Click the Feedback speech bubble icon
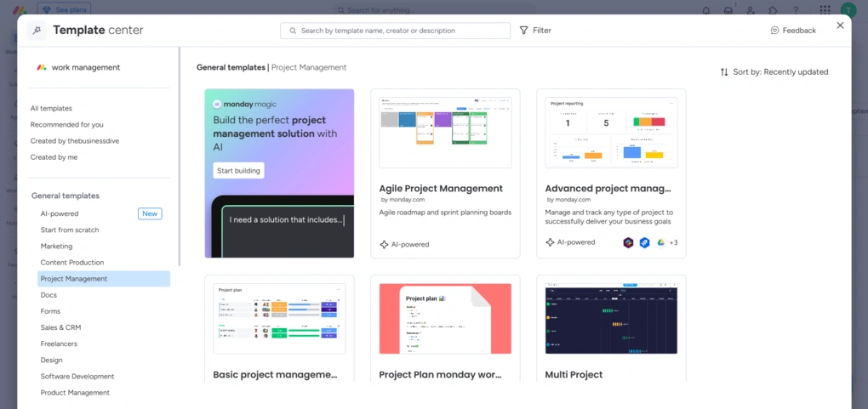868x409 pixels. point(775,31)
